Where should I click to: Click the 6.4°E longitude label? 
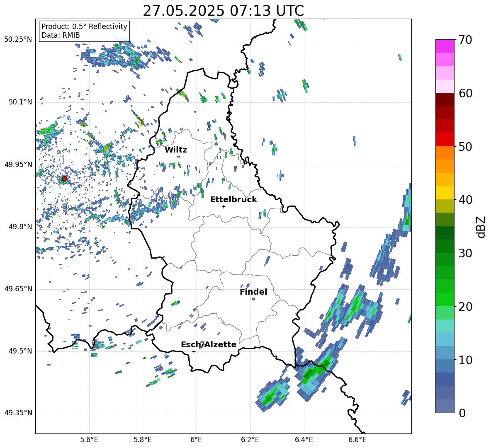coord(304,440)
